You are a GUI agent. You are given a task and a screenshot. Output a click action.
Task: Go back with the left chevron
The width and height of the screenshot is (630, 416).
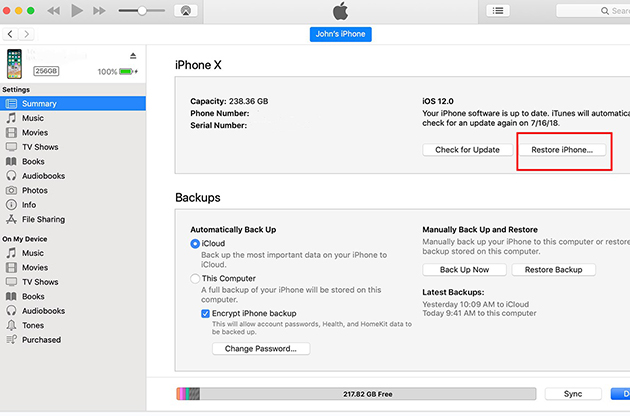10,34
